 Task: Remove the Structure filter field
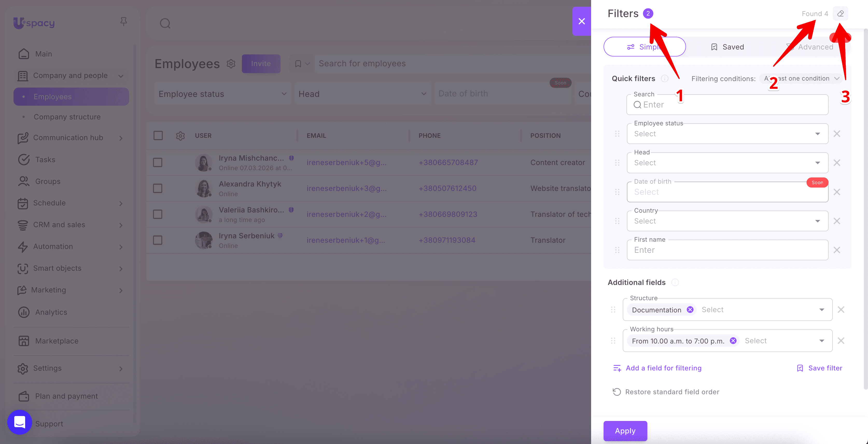(x=841, y=310)
